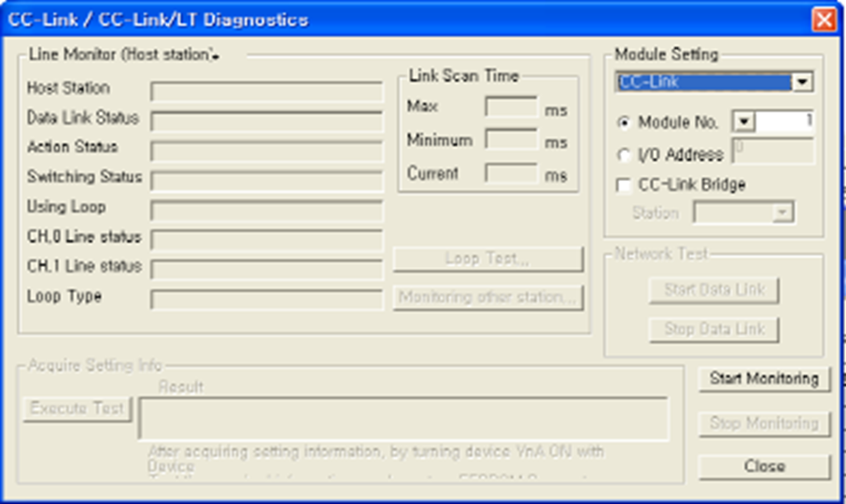The image size is (846, 504).
Task: Click the Start Monitoring button
Action: [764, 379]
